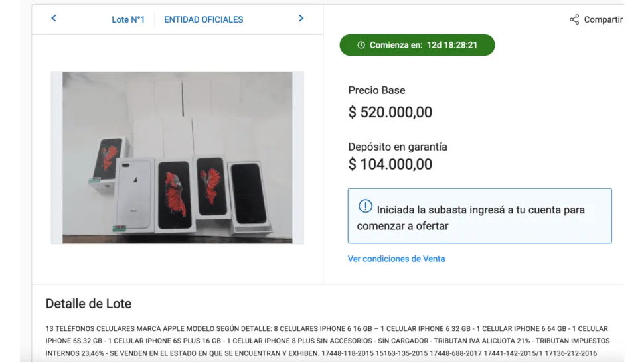The image size is (644, 362).
Task: Click the Depósito en garantía label
Action: (398, 147)
